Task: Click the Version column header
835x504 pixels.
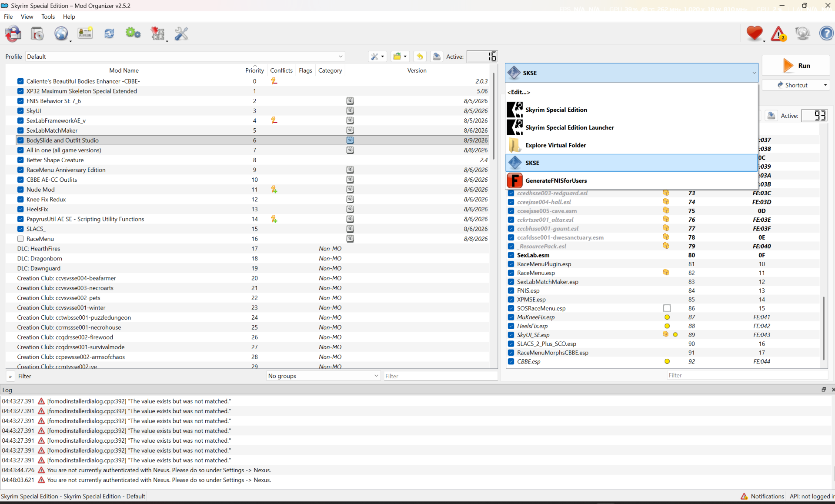Action: click(x=417, y=70)
